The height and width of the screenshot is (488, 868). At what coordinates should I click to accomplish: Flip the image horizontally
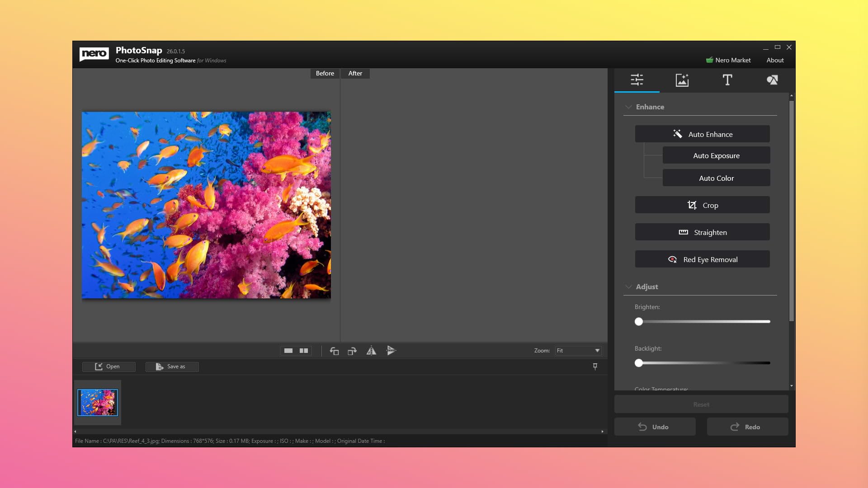pyautogui.click(x=371, y=351)
